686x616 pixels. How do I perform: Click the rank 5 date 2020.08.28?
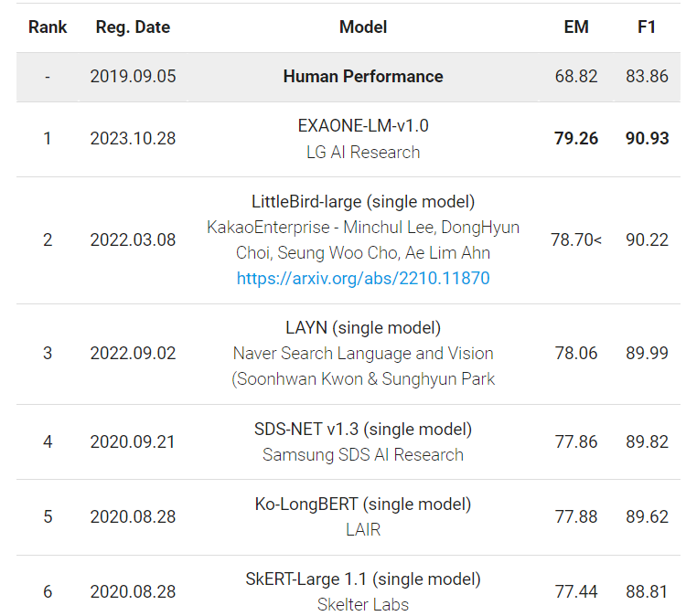(133, 516)
